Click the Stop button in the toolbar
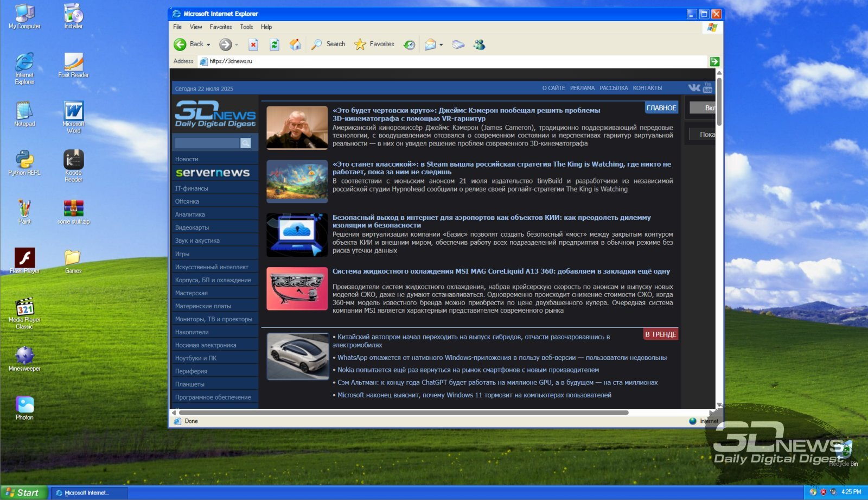Image resolution: width=868 pixels, height=500 pixels. click(253, 45)
